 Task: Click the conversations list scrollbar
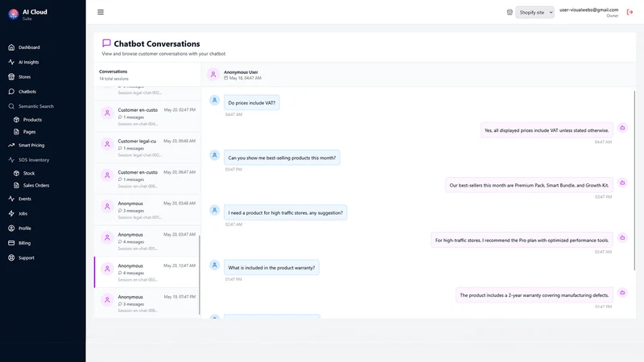click(200, 275)
